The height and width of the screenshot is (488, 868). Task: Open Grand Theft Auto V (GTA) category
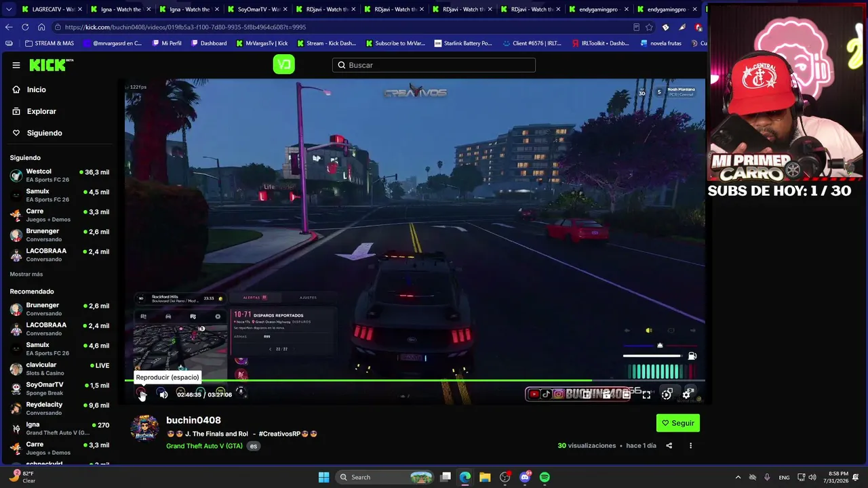click(204, 446)
